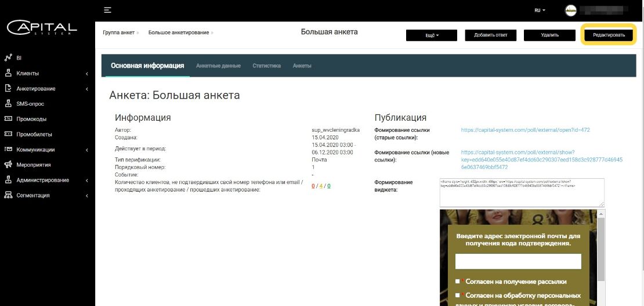Click the Анкетирование sidebar icon
This screenshot has width=644, height=306.
[8, 88]
